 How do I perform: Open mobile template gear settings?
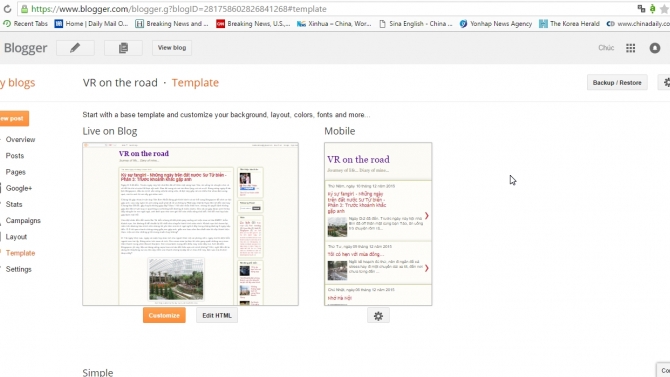(378, 316)
